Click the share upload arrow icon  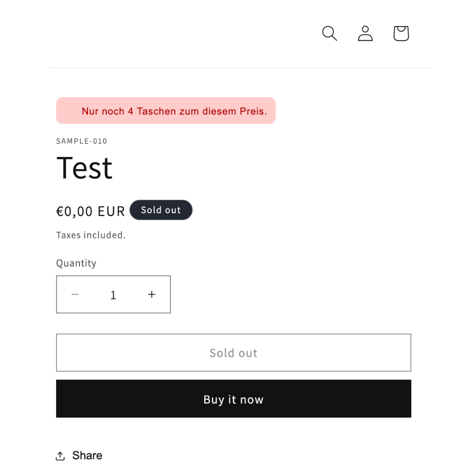point(60,456)
